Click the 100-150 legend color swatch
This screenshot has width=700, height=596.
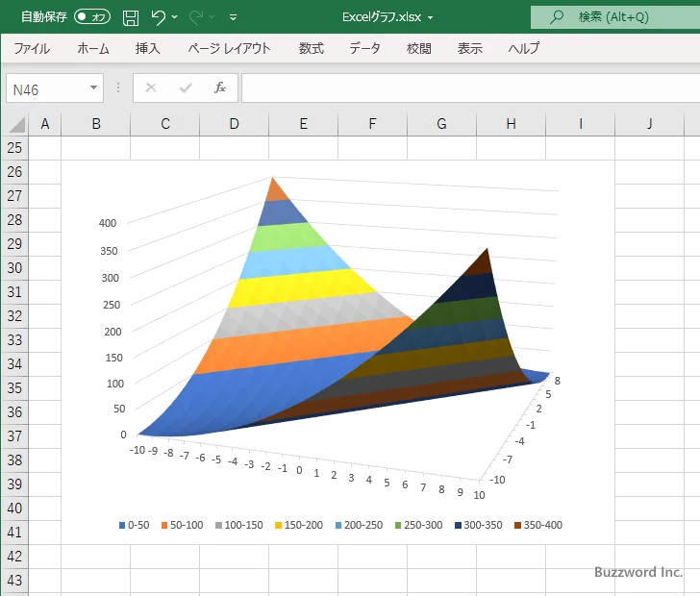click(219, 526)
